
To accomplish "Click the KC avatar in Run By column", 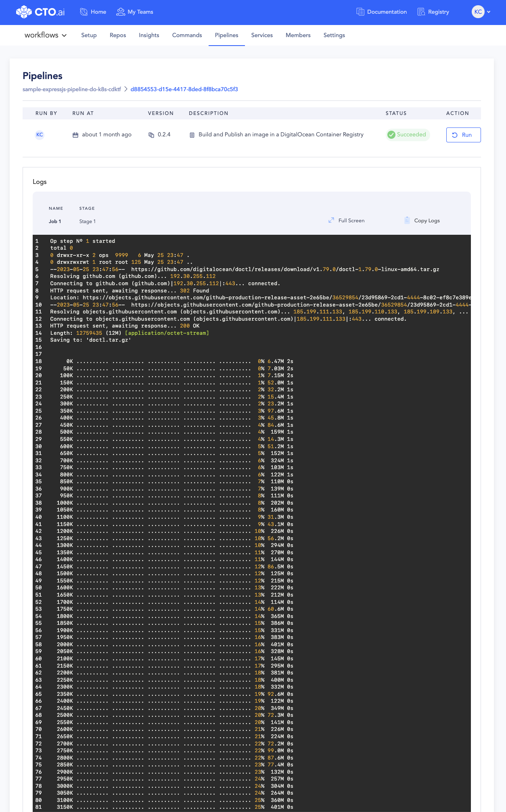I will point(40,135).
